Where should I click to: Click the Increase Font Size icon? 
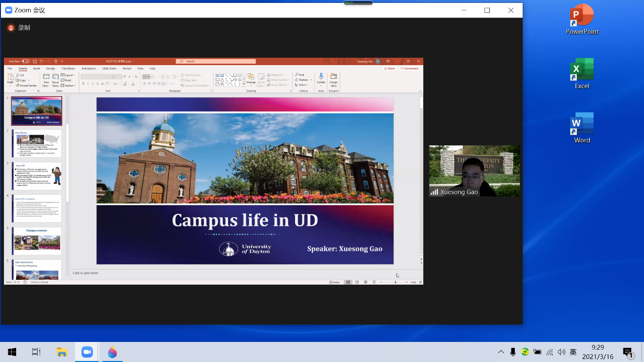coord(125,77)
